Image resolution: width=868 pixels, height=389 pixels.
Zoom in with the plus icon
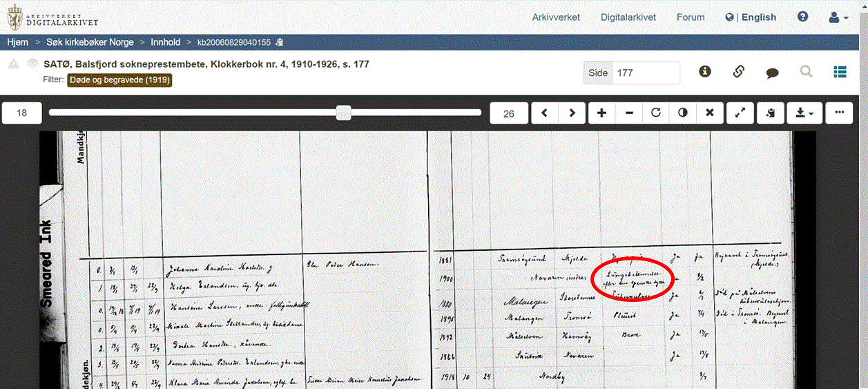pyautogui.click(x=601, y=113)
